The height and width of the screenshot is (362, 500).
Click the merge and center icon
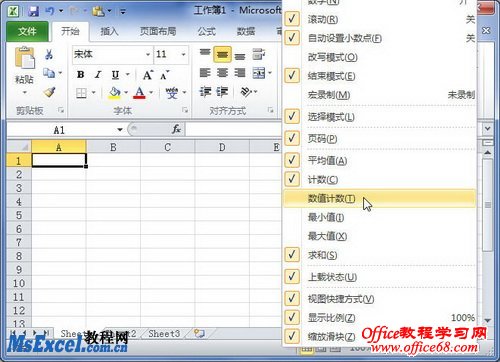tap(259, 73)
